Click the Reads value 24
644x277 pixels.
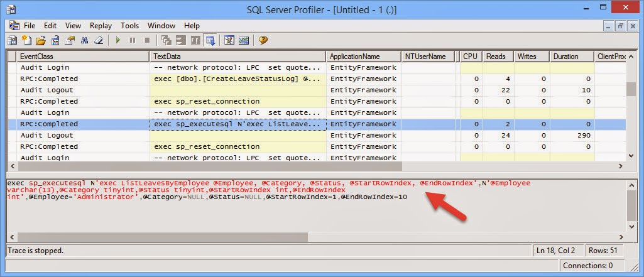506,136
